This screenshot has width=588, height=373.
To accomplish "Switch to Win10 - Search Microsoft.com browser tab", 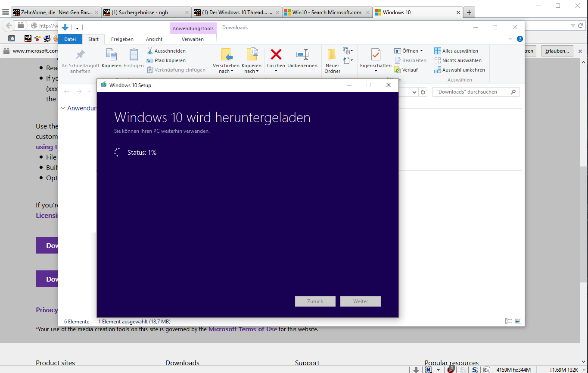I will 327,13.
